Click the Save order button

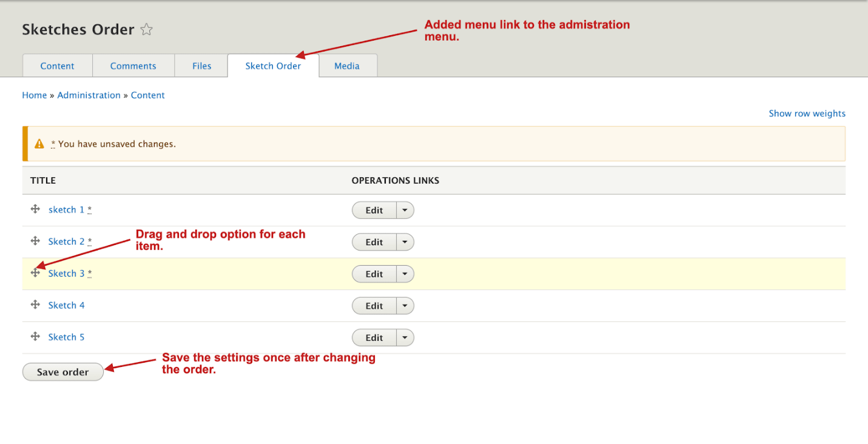pyautogui.click(x=63, y=372)
